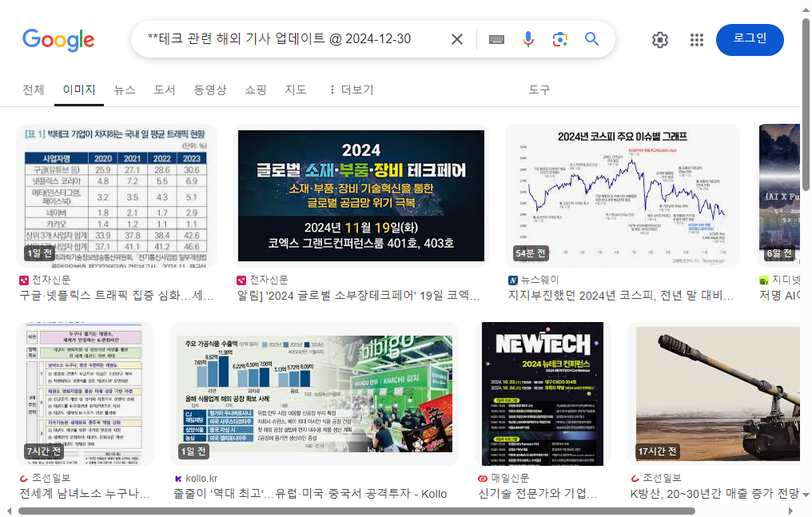This screenshot has width=812, height=517.
Task: Click the vertical scrollbar thumb
Action: point(806,104)
